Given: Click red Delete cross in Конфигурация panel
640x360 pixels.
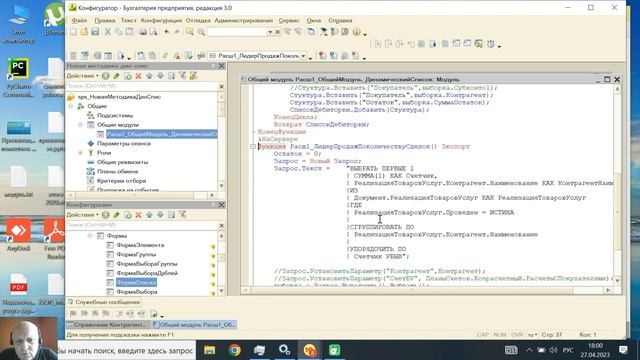Looking at the screenshot, I should coord(138,215).
